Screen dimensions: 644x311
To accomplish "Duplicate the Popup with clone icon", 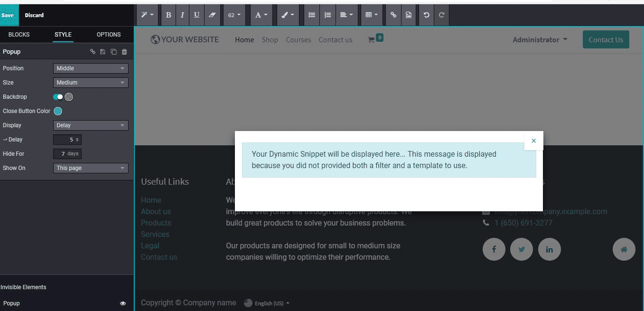I will pos(113,52).
